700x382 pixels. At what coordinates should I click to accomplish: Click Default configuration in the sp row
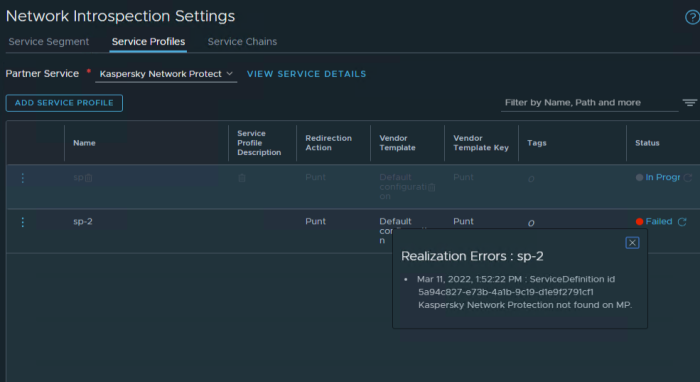[x=403, y=187]
